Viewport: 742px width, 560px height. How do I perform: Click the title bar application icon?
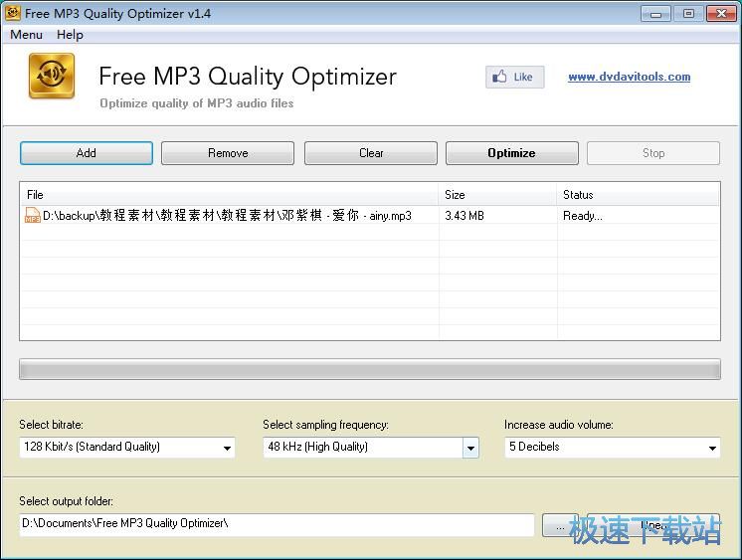point(12,13)
